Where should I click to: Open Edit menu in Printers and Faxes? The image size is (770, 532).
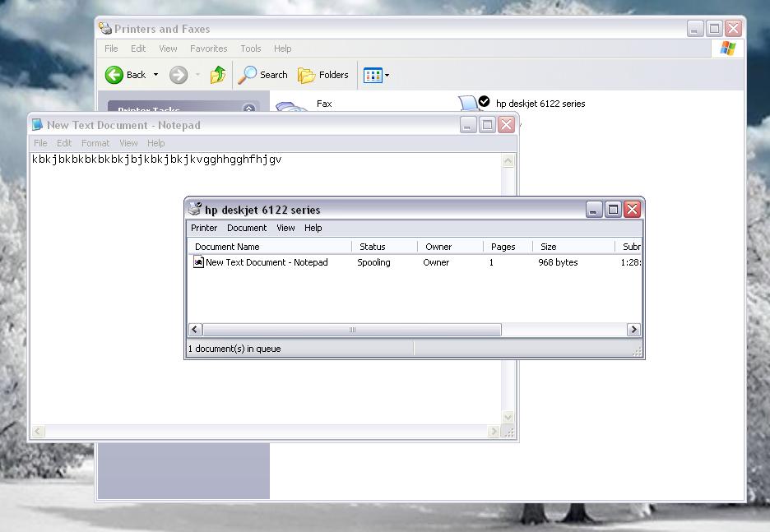[138, 49]
